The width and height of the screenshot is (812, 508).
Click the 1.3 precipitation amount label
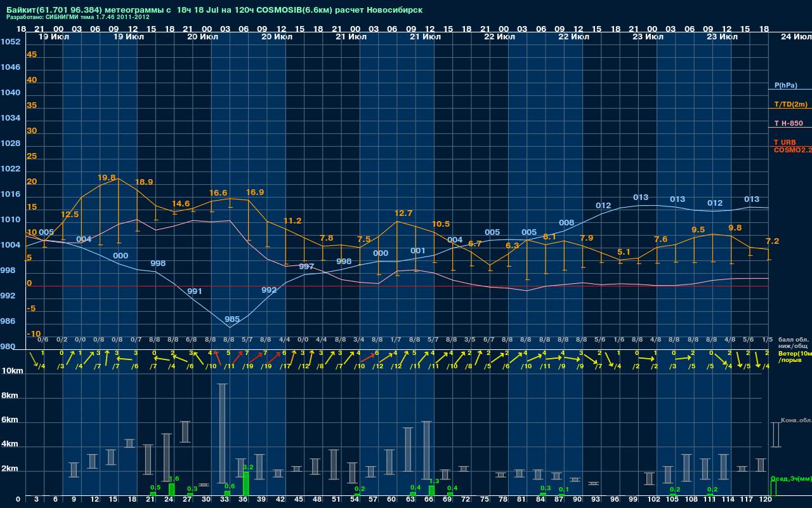[x=434, y=481]
